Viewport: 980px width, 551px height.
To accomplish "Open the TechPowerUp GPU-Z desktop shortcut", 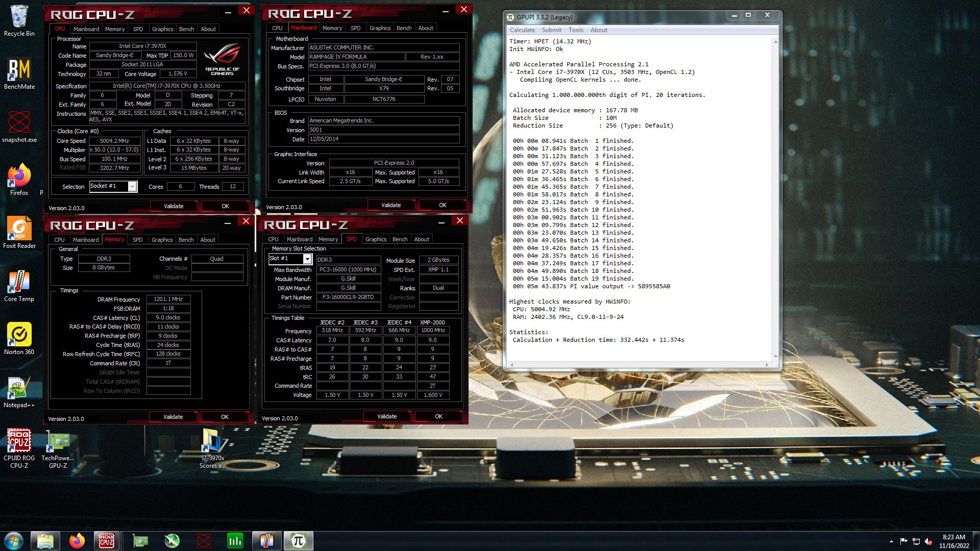I will [x=58, y=448].
